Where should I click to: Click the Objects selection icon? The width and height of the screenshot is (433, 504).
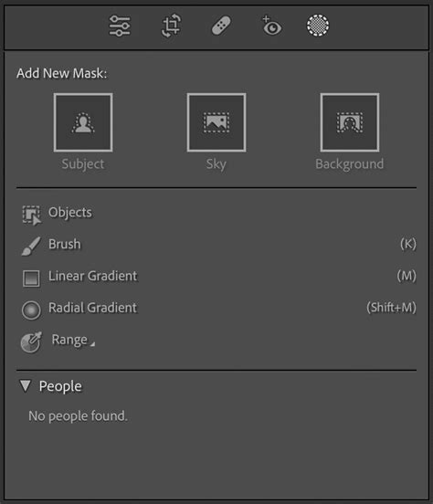(32, 215)
